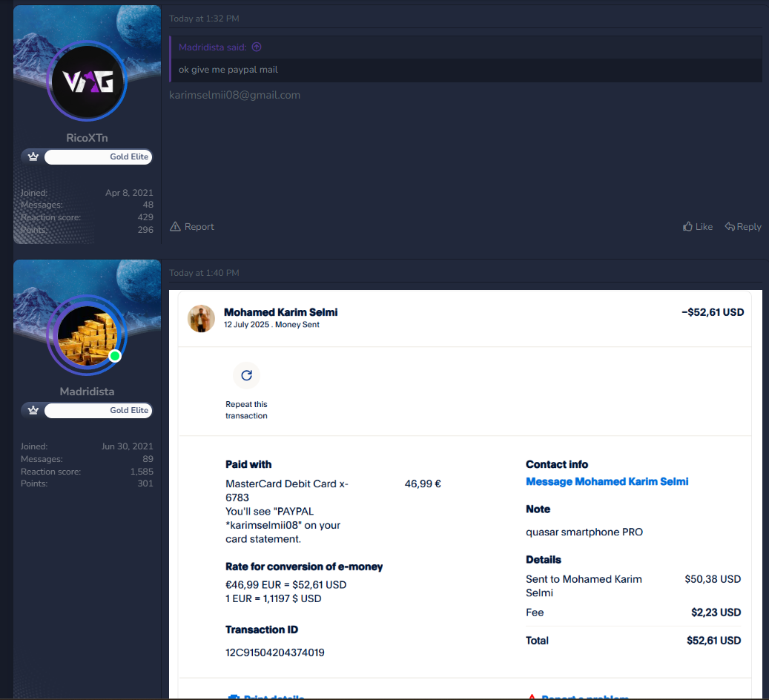
Task: Click the 'MasterCard Debit Card x-6783' text
Action: [287, 491]
